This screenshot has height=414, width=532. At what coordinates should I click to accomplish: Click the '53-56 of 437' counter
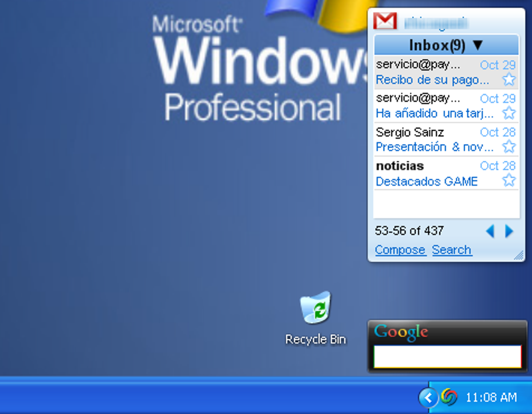click(x=409, y=231)
